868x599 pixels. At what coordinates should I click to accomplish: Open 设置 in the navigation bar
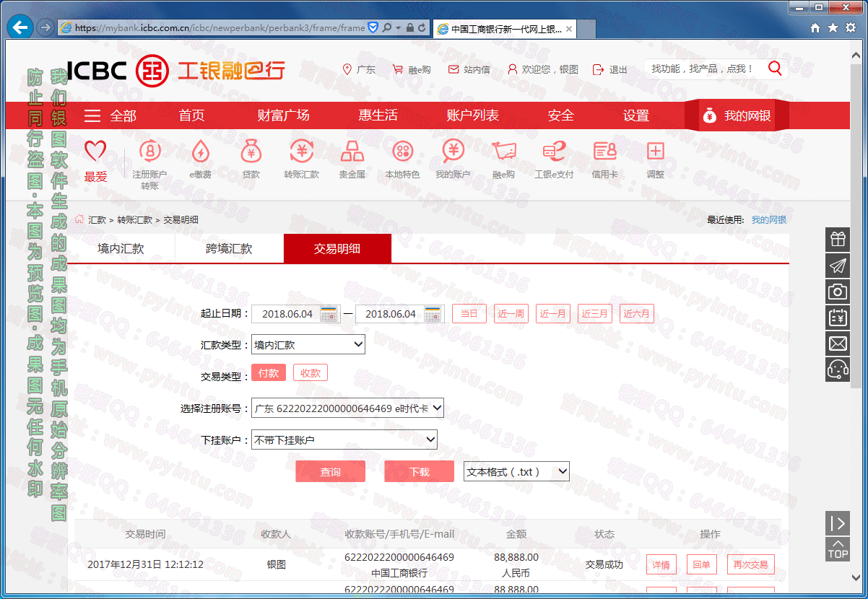pos(636,115)
